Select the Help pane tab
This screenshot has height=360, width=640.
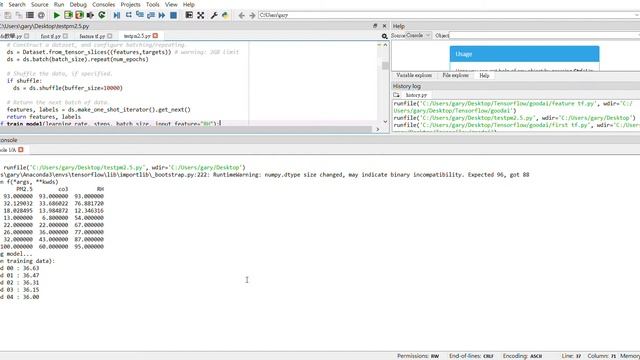(484, 76)
